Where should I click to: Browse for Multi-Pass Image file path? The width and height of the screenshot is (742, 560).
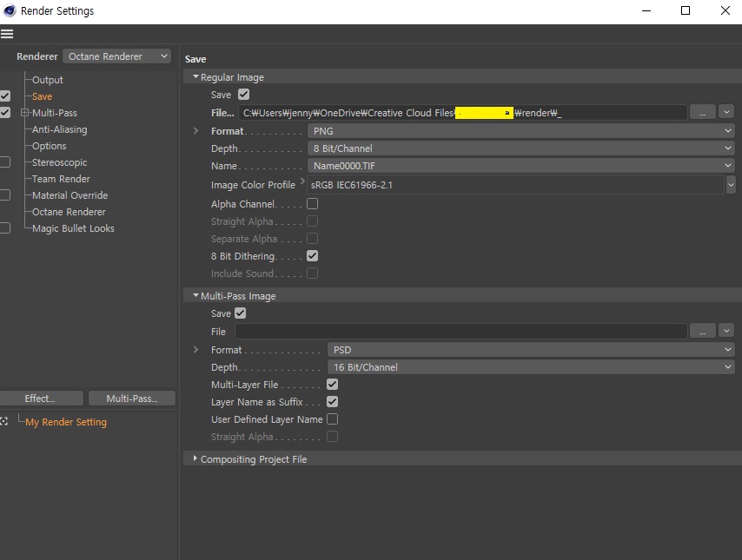coord(703,331)
